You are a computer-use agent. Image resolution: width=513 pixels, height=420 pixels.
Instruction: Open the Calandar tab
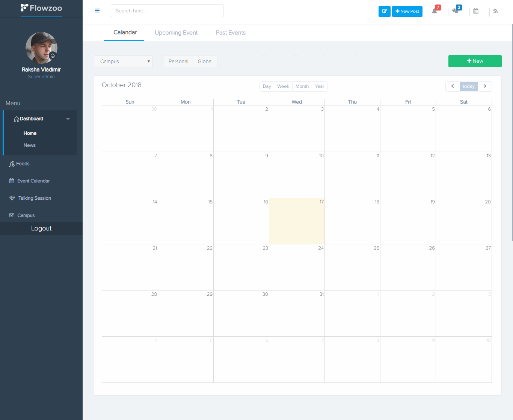tap(125, 33)
